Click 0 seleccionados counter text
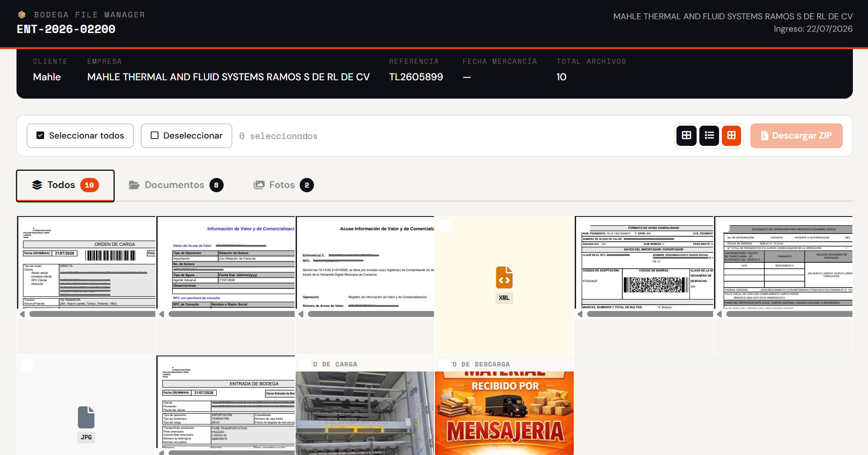Viewport: 868px width, 455px height. 278,136
